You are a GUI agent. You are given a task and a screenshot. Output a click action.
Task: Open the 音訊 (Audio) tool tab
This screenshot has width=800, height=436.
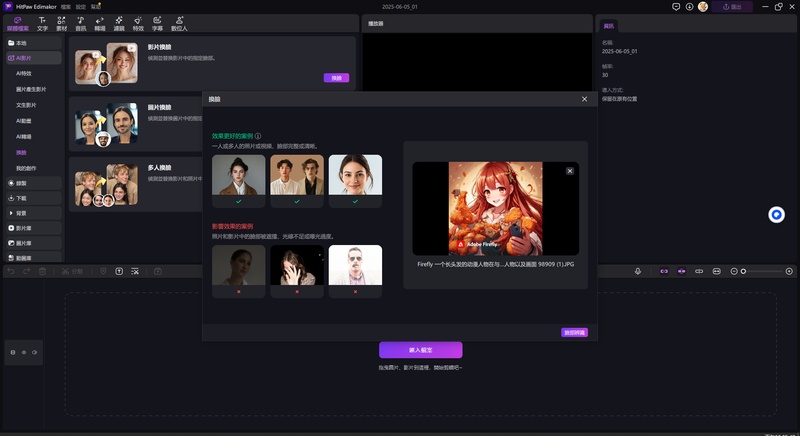(x=80, y=23)
